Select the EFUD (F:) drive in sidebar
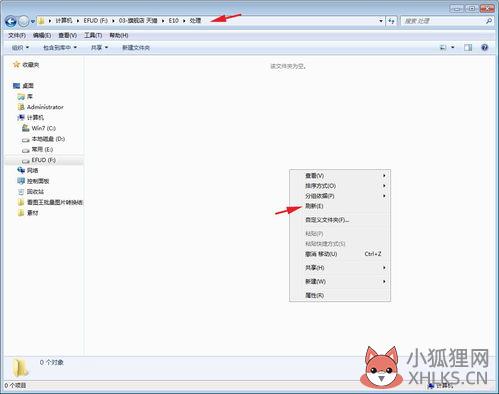499x394 pixels. [39, 160]
